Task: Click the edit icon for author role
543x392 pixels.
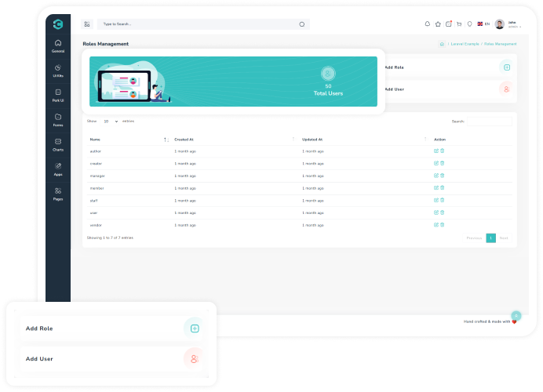Action: [x=436, y=151]
